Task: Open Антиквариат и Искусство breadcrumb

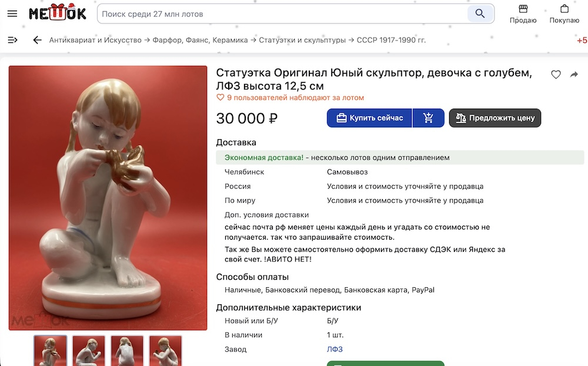Action: coord(95,40)
